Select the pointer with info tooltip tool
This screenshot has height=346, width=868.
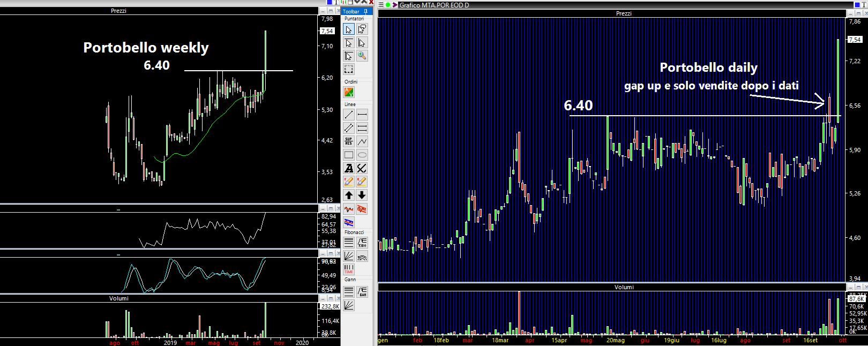point(362,29)
